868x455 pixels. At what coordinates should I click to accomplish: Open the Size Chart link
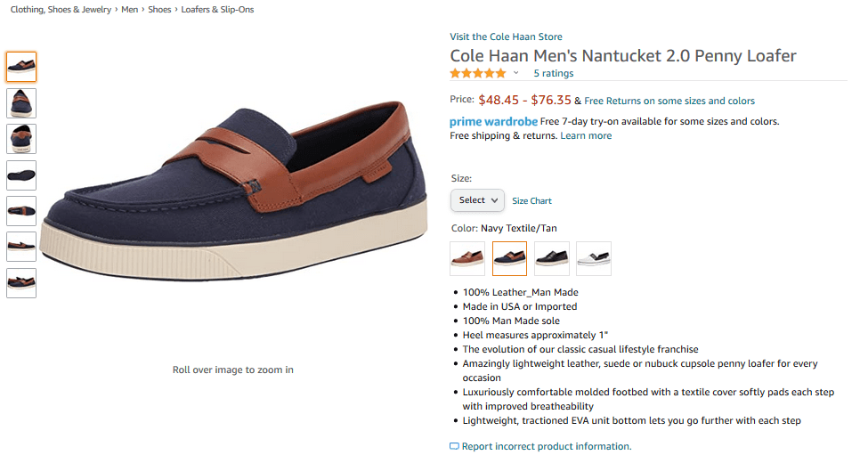click(531, 201)
